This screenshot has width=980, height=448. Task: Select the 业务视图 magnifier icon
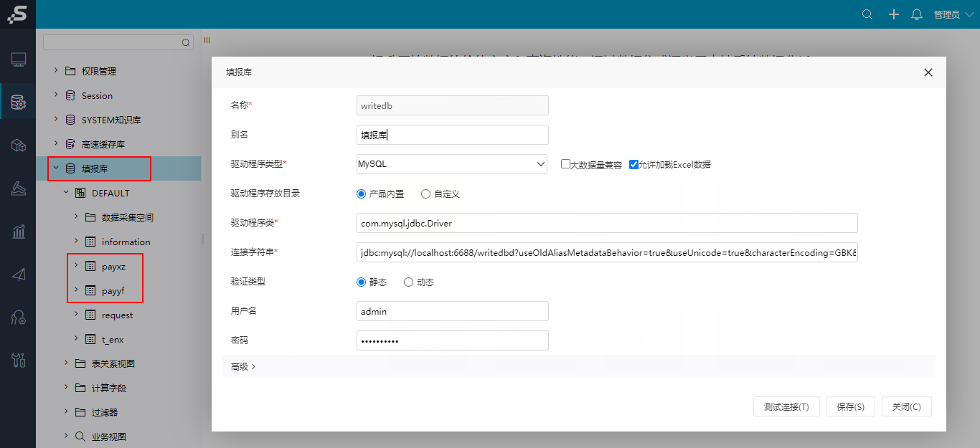80,437
